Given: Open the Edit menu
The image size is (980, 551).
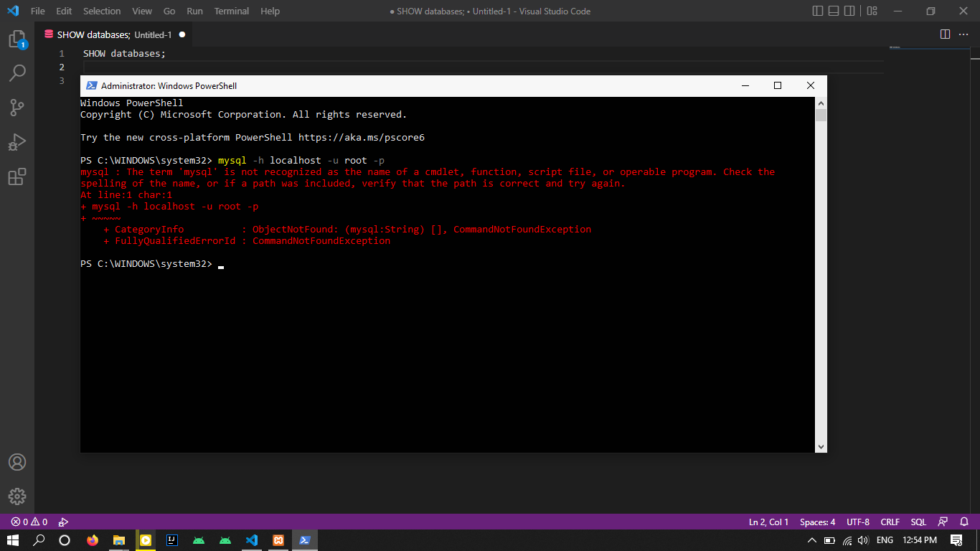Looking at the screenshot, I should click(64, 11).
